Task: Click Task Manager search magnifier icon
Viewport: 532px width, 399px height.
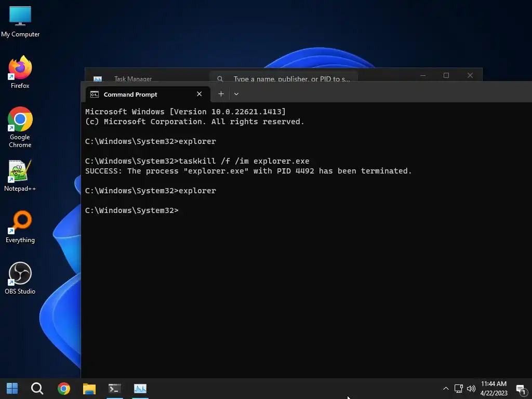Action: click(220, 79)
